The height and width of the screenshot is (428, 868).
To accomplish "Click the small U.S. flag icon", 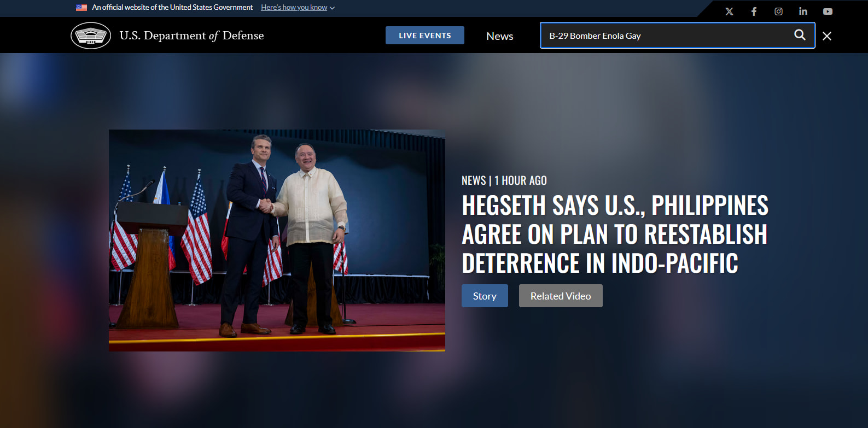I will click(81, 8).
